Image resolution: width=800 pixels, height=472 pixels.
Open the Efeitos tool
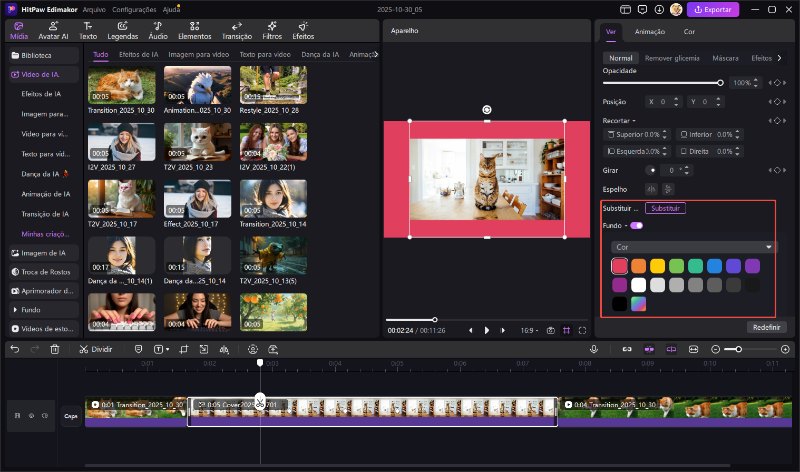click(303, 31)
